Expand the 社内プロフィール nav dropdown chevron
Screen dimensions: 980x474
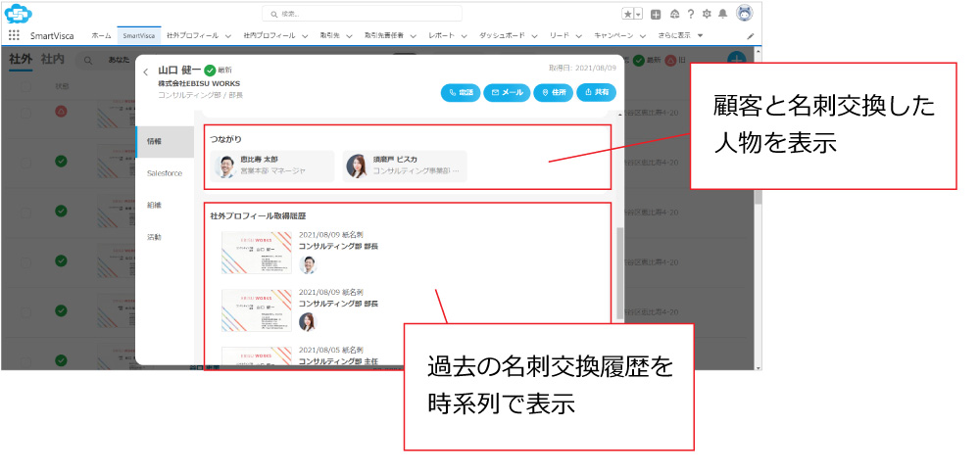pos(305,36)
